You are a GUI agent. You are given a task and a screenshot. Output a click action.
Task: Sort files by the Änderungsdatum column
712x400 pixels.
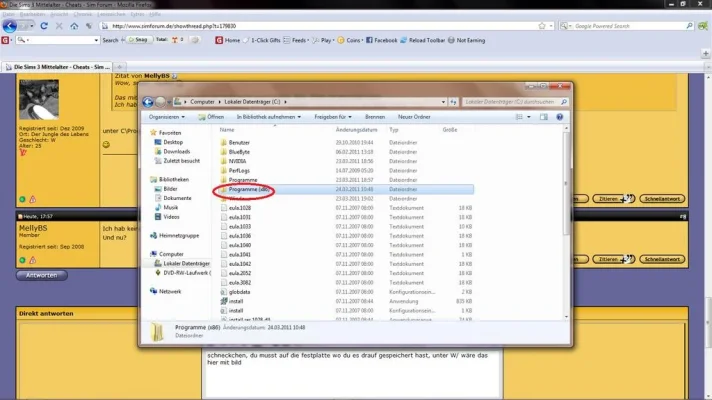tap(356, 130)
